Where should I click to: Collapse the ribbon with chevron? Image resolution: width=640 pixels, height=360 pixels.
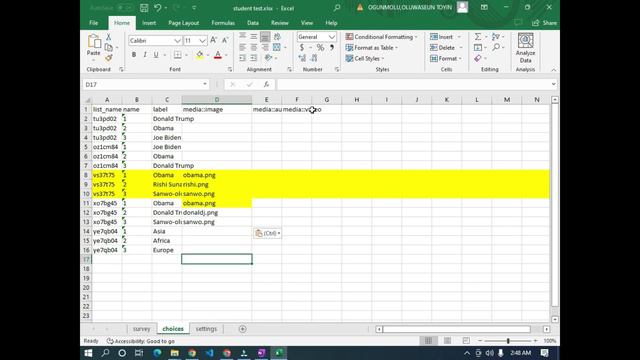553,70
